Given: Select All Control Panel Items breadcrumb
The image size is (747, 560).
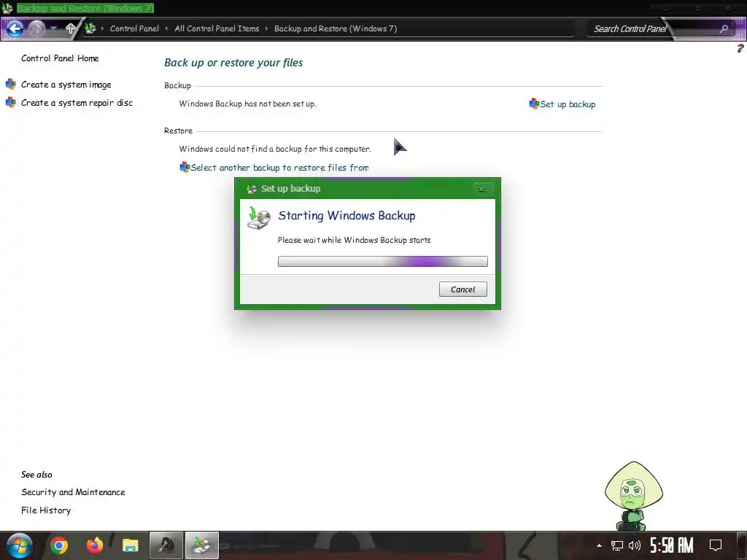Looking at the screenshot, I should pos(217,28).
